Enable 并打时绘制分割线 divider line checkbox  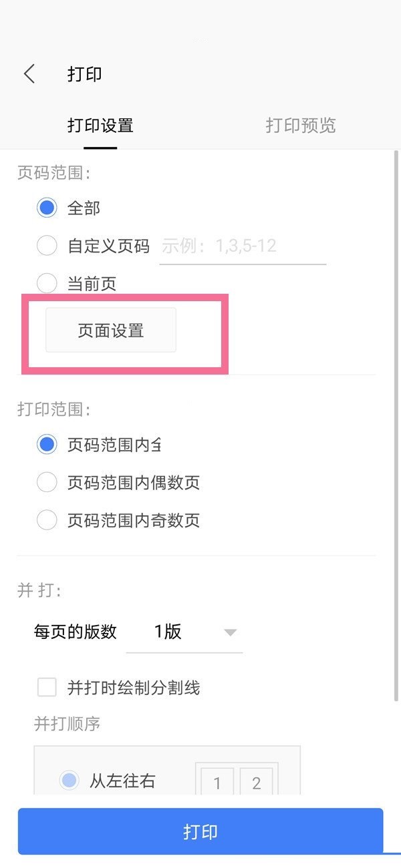47,688
